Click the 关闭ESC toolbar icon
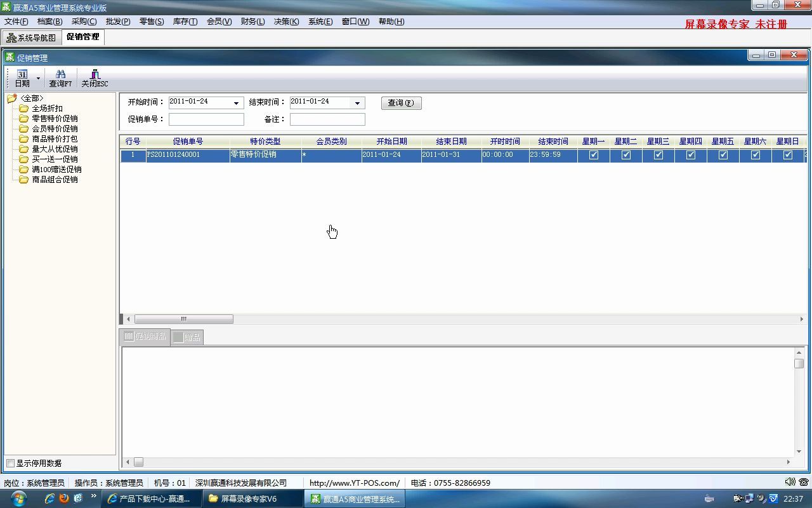Viewport: 812px width, 508px height. point(95,74)
